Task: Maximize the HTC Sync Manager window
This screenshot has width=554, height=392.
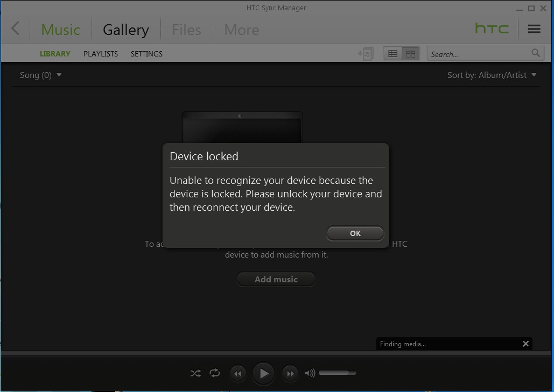Action: (531, 8)
